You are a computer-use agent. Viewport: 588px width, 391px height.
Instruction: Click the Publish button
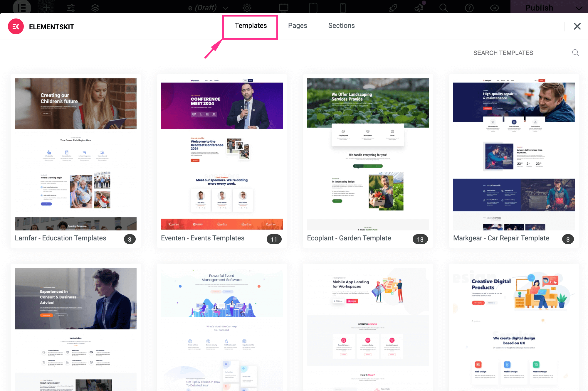[539, 8]
